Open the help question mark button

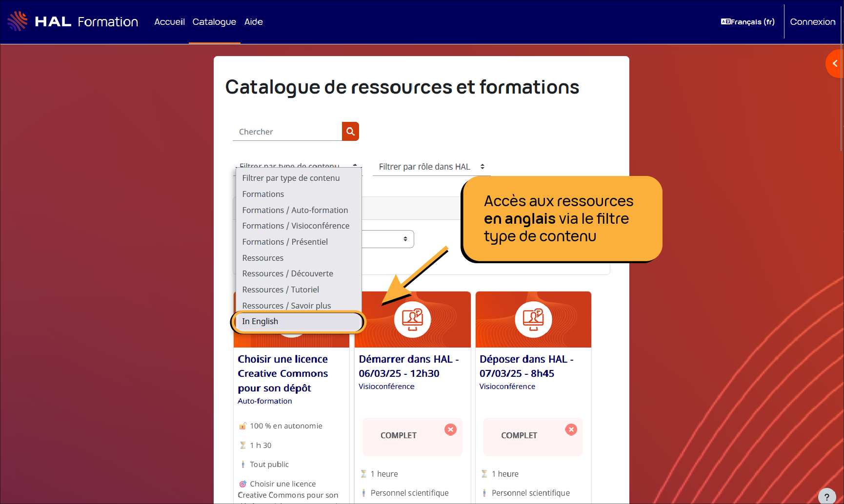click(827, 497)
